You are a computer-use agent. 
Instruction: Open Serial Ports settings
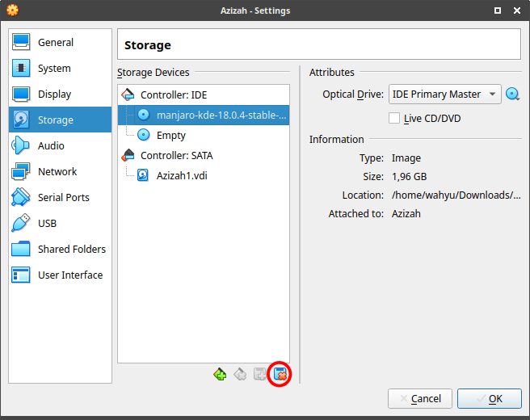63,198
